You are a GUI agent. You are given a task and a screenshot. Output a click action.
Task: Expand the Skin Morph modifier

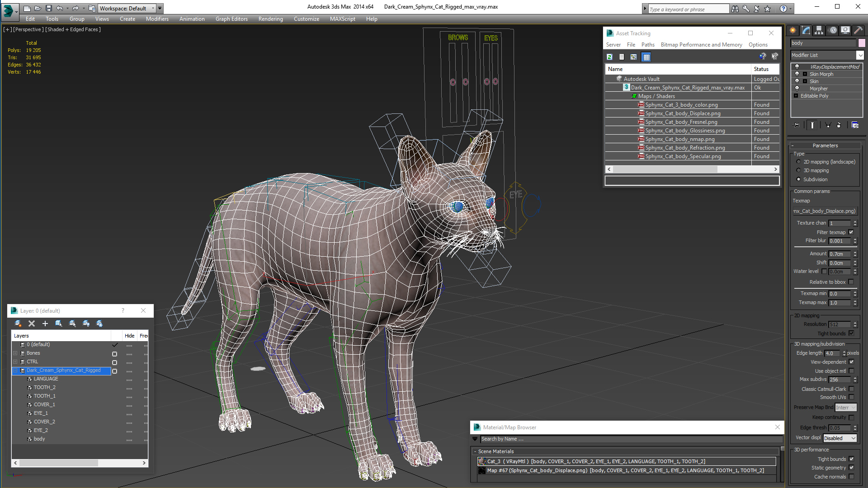point(805,74)
